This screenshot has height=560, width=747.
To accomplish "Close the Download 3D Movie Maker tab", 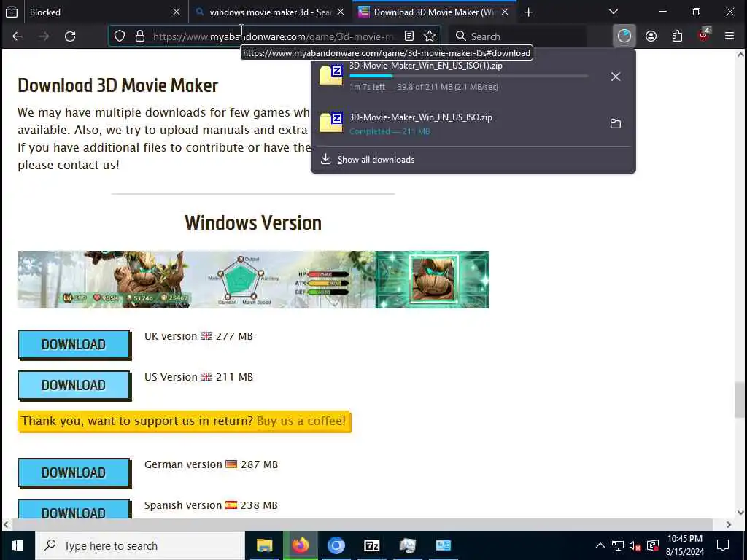I will 505,12.
